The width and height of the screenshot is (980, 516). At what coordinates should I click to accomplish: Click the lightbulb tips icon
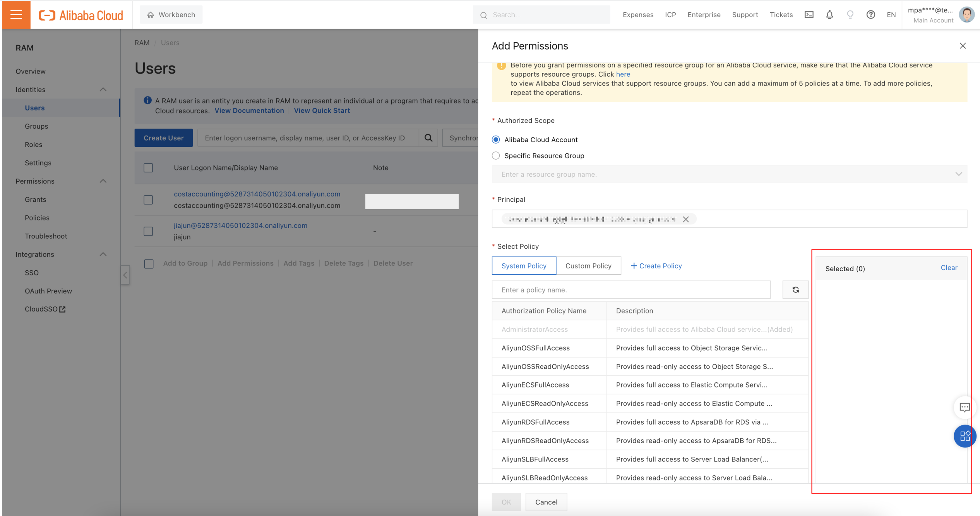coord(850,15)
